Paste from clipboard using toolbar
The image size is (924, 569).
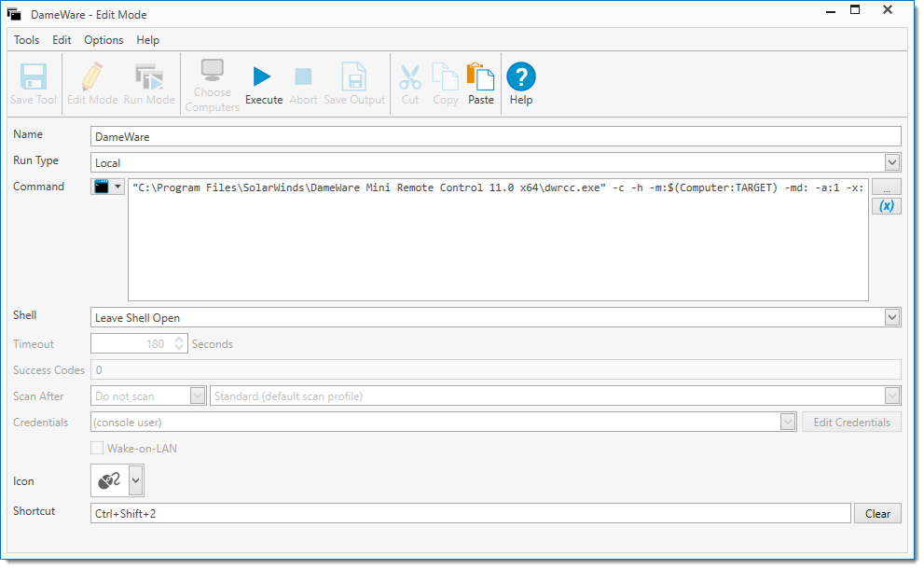(x=480, y=84)
